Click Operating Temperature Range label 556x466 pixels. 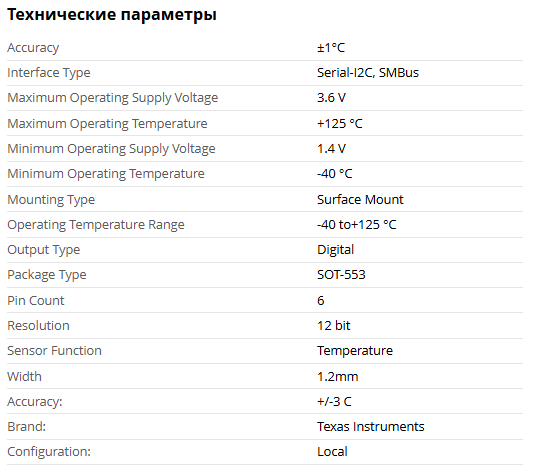(96, 225)
